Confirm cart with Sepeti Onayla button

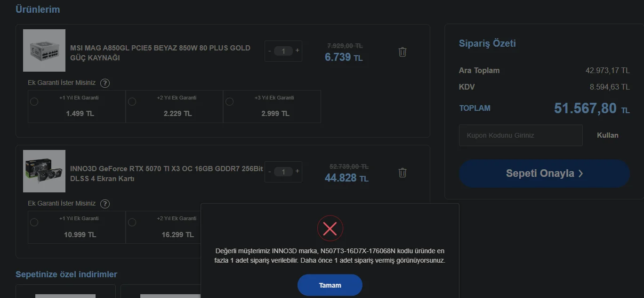pyautogui.click(x=544, y=174)
